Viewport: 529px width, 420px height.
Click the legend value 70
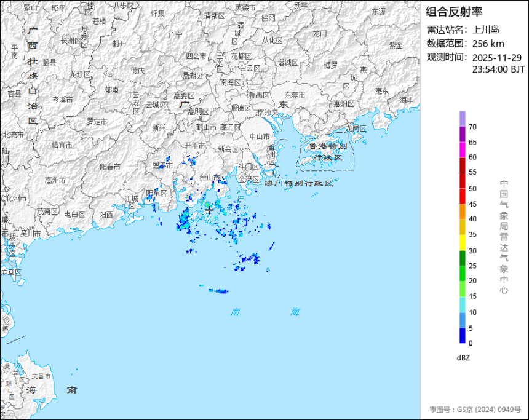pyautogui.click(x=472, y=127)
